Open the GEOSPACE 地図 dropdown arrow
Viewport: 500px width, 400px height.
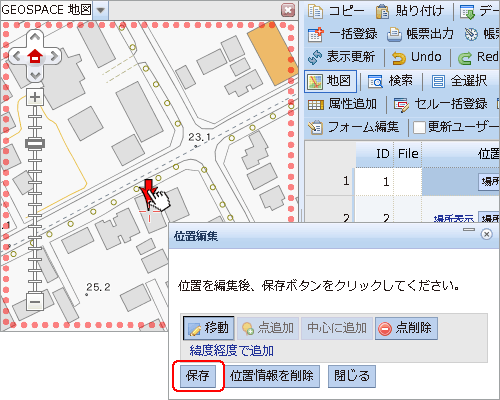(x=101, y=10)
